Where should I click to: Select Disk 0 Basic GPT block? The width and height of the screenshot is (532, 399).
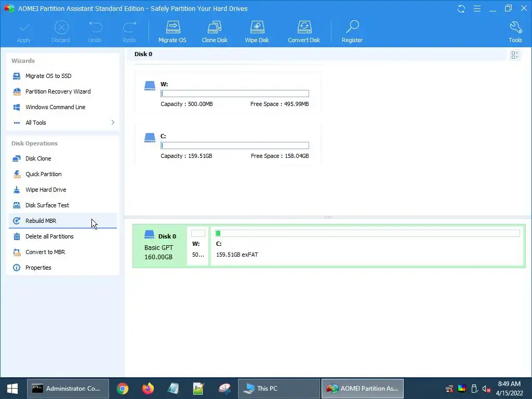pyautogui.click(x=160, y=246)
